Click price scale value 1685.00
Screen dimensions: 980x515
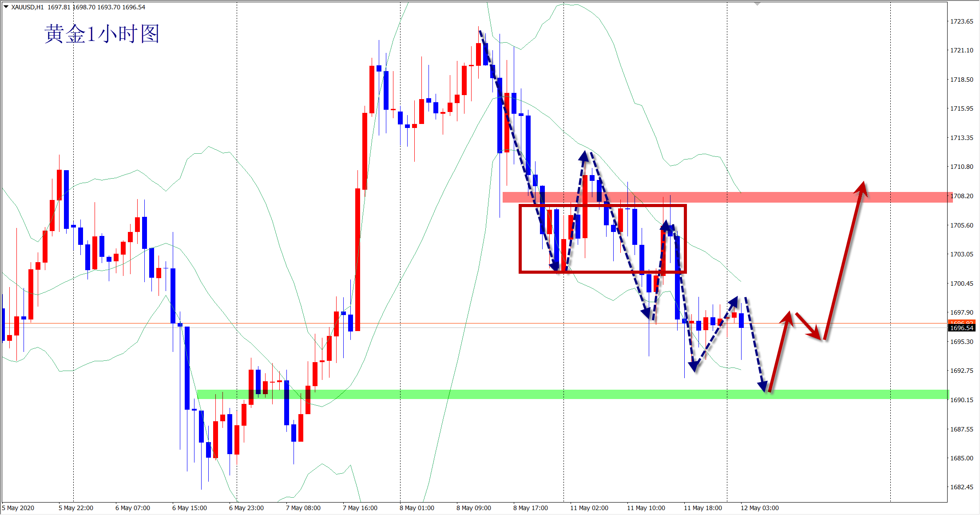coord(961,458)
